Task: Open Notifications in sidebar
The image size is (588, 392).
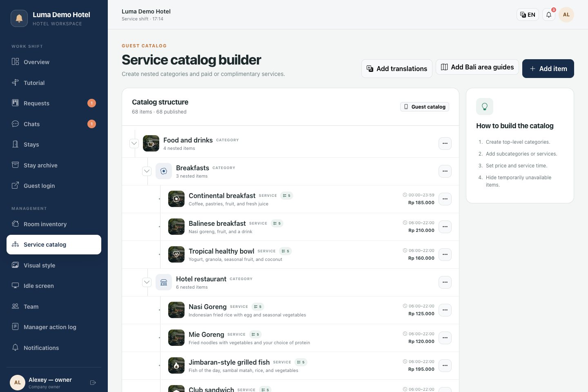Action: click(54, 347)
